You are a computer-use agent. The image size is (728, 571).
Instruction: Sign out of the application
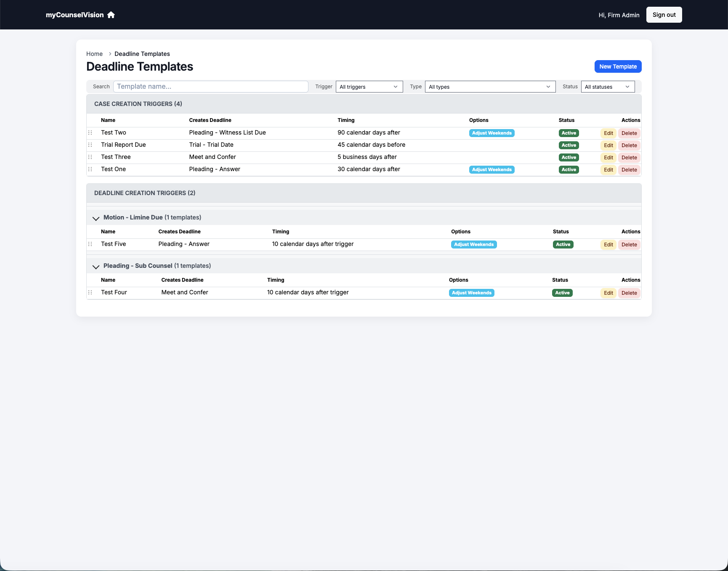coord(664,15)
